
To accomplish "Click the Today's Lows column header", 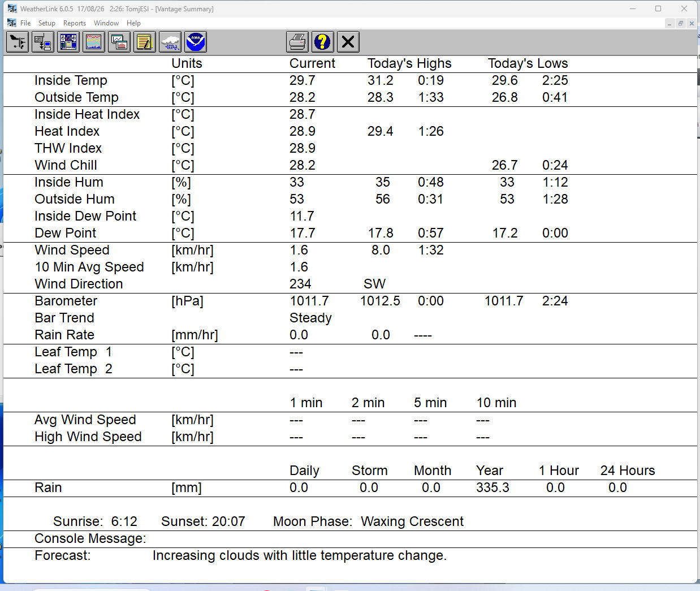I will coord(528,63).
